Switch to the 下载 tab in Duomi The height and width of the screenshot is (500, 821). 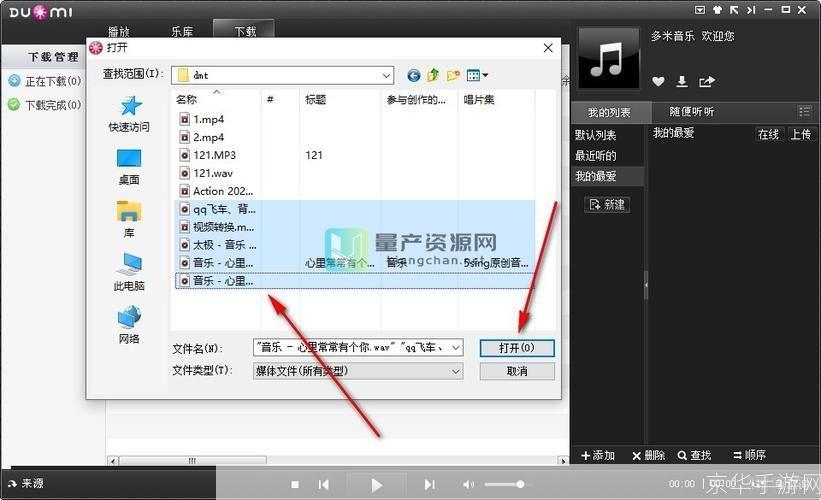coord(245,30)
